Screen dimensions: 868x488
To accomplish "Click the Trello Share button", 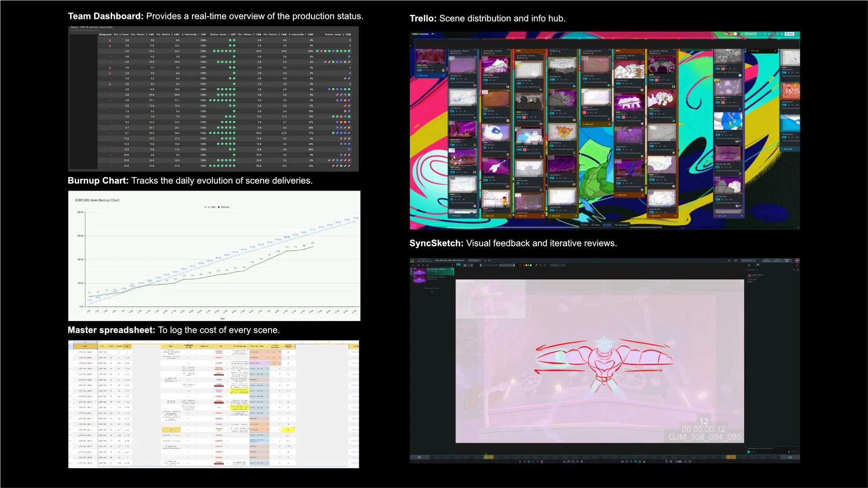I will pos(789,34).
